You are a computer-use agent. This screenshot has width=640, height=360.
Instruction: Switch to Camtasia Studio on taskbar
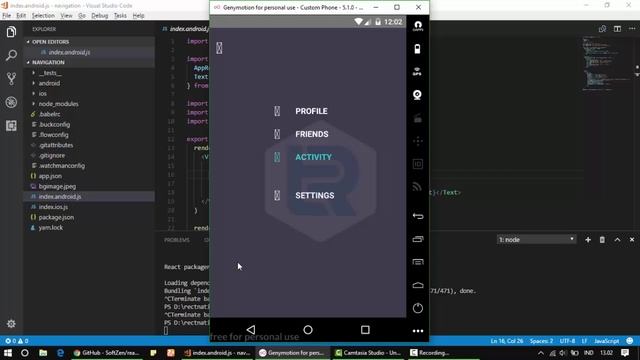click(x=369, y=353)
